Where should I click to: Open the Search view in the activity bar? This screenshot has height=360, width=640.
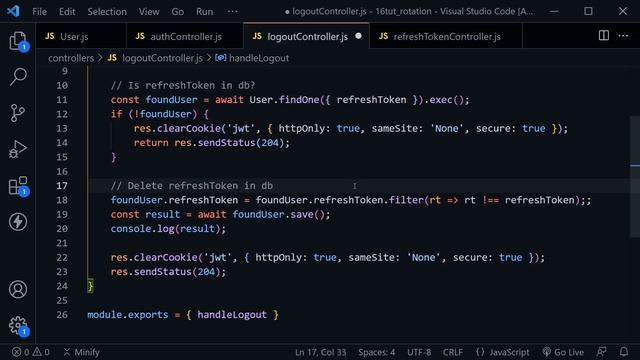18,76
